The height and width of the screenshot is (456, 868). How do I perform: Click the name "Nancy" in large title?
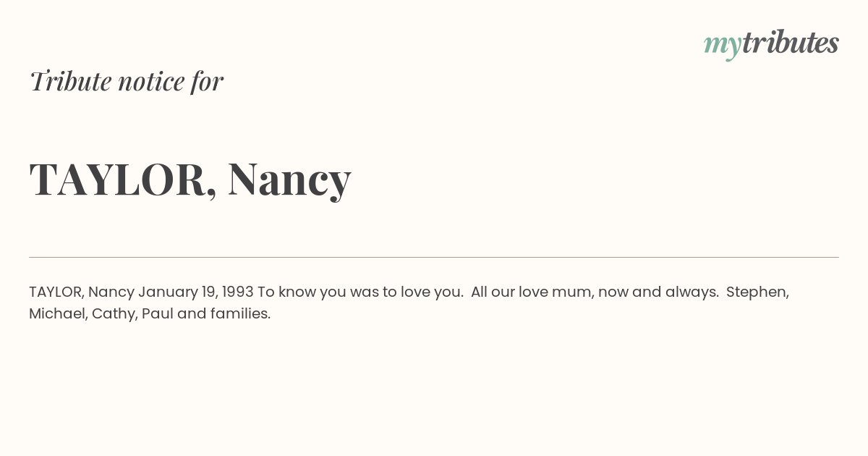[289, 181]
